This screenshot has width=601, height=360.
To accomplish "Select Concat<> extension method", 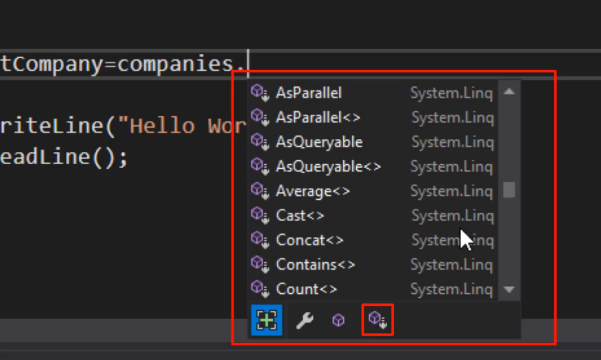I will [x=373, y=240].
